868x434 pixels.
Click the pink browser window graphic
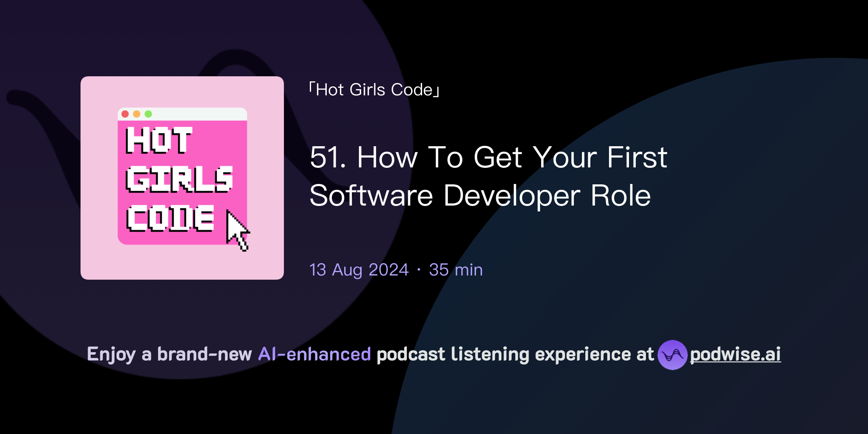point(181,178)
